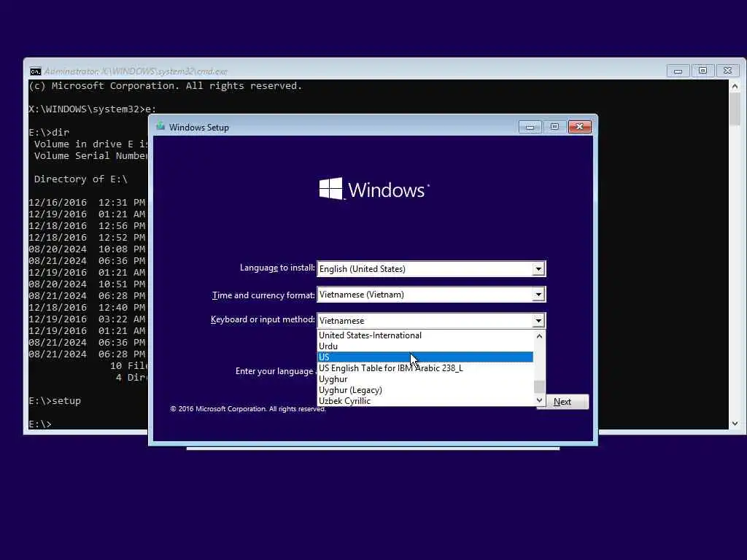The width and height of the screenshot is (747, 560).
Task: Click 'E:\>setup' line in cmd window
Action: point(55,401)
